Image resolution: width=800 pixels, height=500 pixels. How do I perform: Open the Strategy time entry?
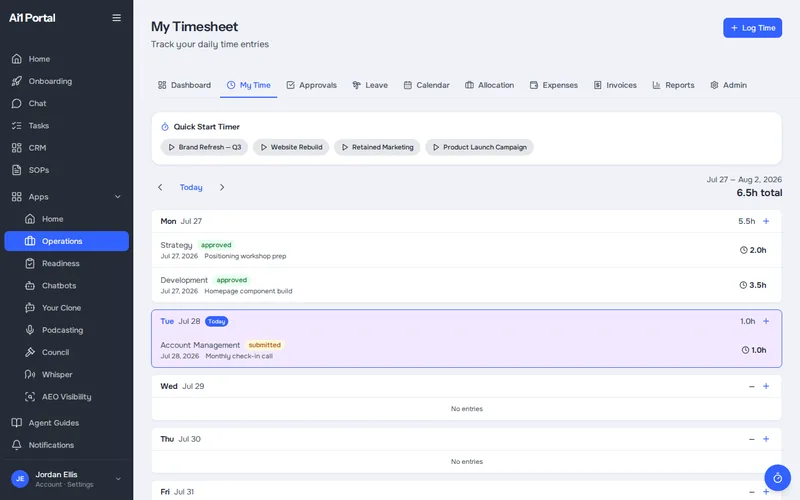click(466, 250)
